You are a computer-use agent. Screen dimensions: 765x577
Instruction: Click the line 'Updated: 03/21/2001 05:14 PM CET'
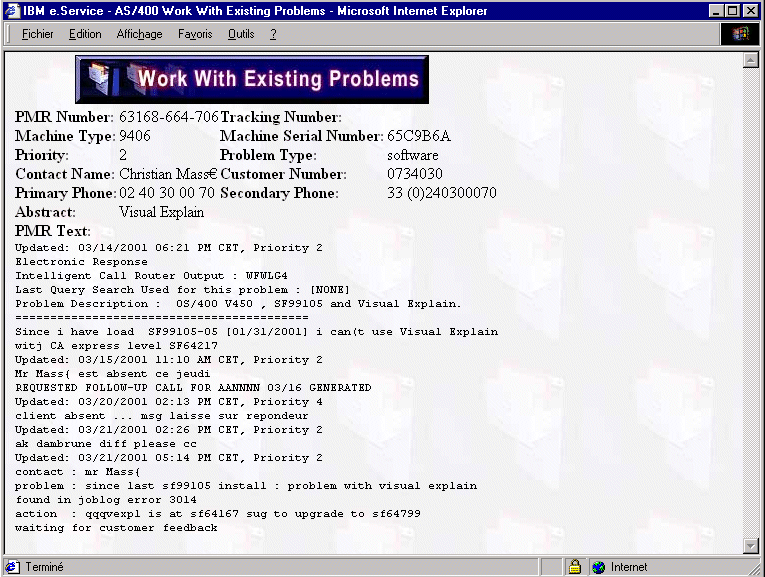tap(169, 458)
